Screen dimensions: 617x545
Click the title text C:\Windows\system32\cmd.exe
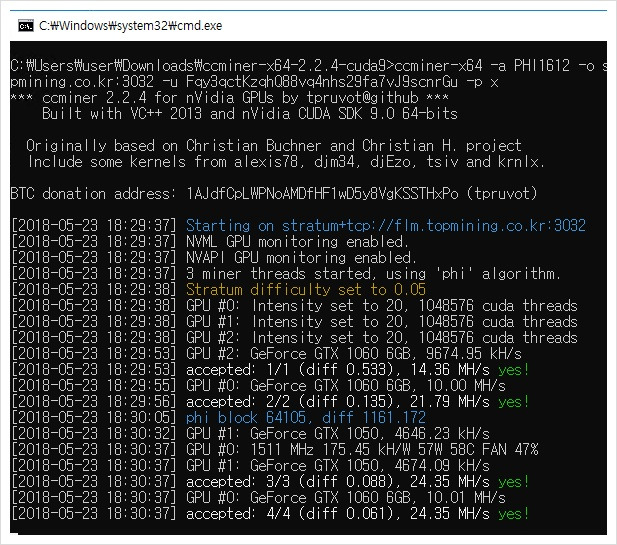(x=130, y=26)
